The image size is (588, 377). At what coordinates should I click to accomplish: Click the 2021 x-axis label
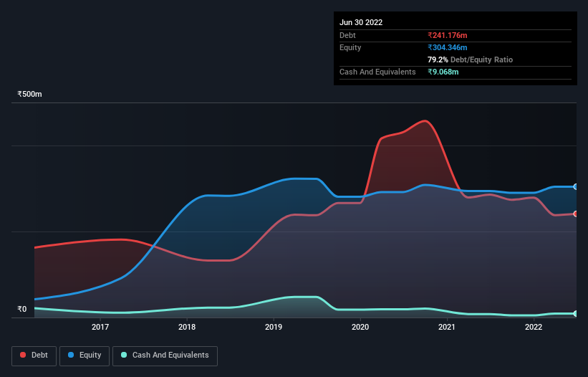pos(447,327)
